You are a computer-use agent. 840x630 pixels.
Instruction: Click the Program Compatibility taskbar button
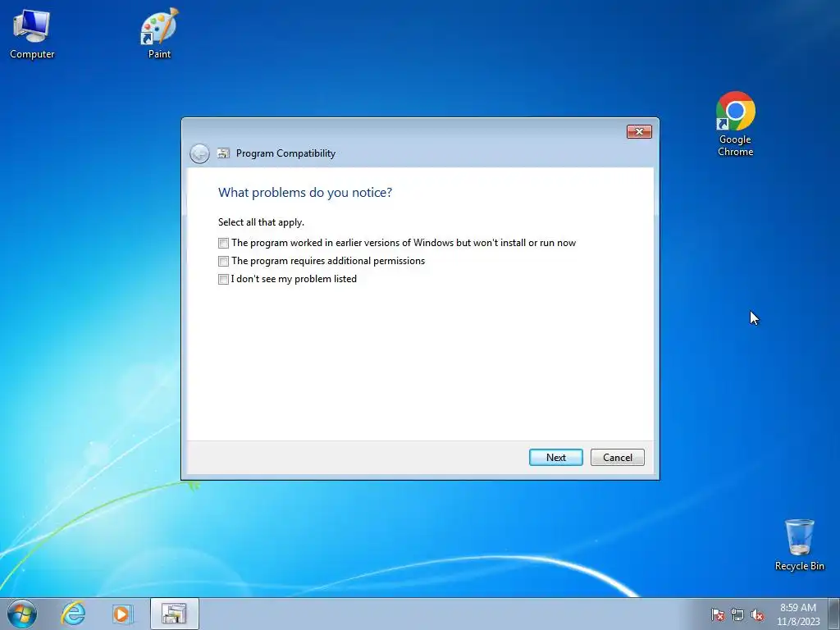(x=174, y=614)
